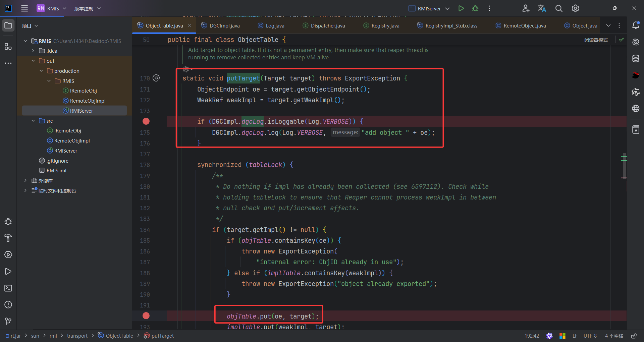The height and width of the screenshot is (342, 644).
Task: Expand the external libraries node
Action: (x=25, y=181)
